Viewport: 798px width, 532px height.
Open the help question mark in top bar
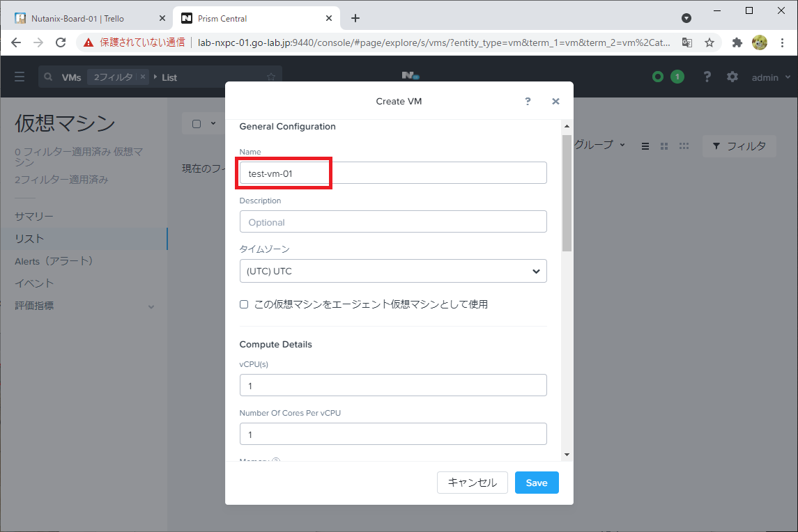point(707,77)
